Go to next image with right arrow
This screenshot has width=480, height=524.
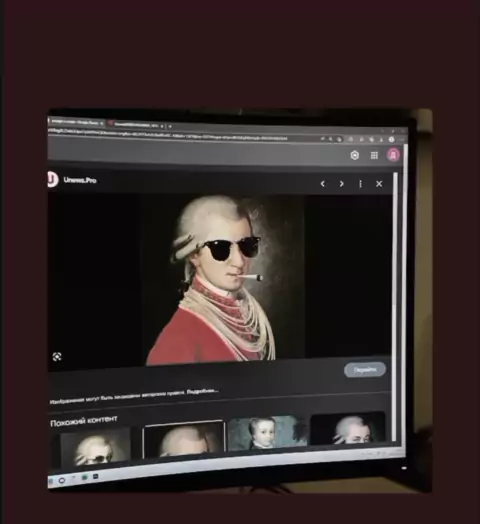(342, 184)
